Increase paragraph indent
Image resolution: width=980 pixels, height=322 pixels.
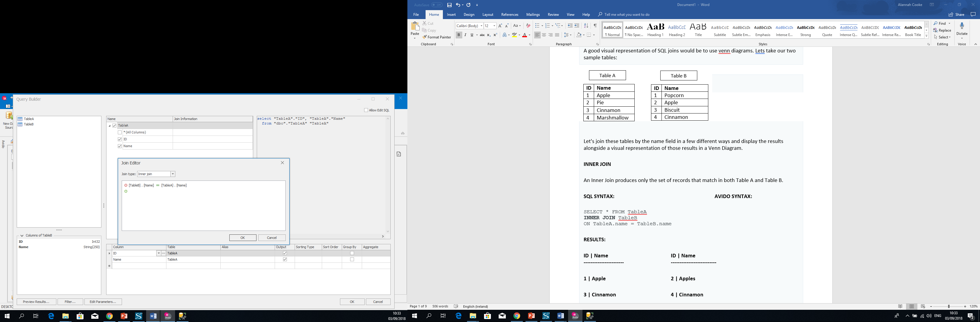click(577, 26)
